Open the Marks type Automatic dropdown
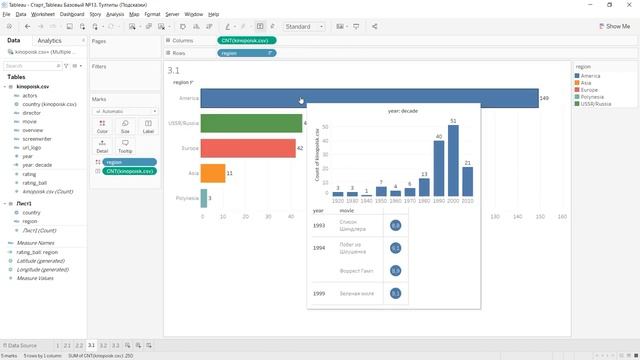The width and height of the screenshot is (640, 360). pos(125,111)
